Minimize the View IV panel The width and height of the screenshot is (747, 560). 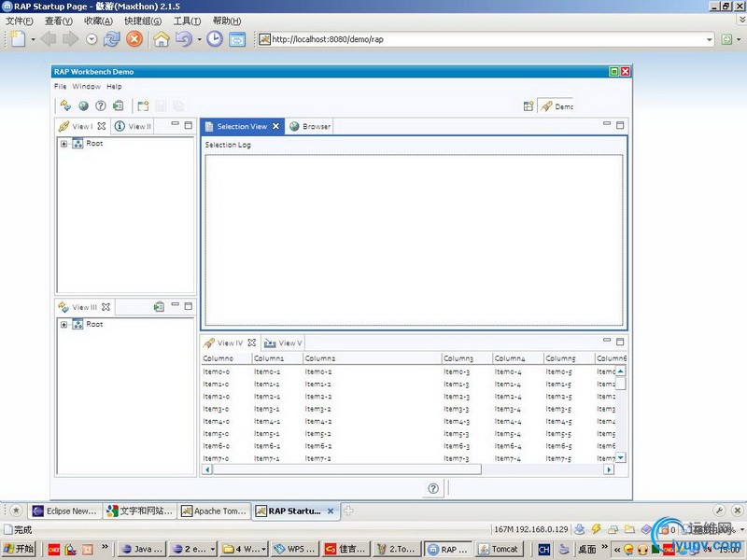(x=607, y=342)
